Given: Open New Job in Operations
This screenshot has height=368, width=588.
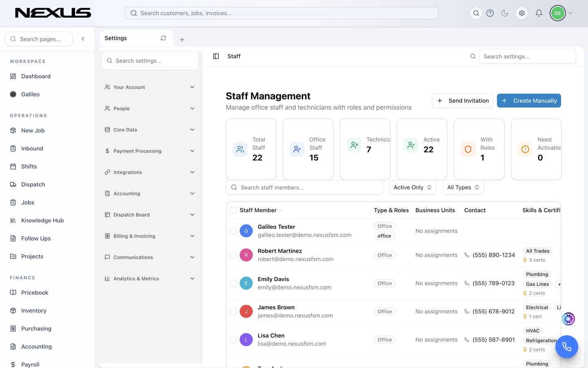Looking at the screenshot, I should 33,130.
